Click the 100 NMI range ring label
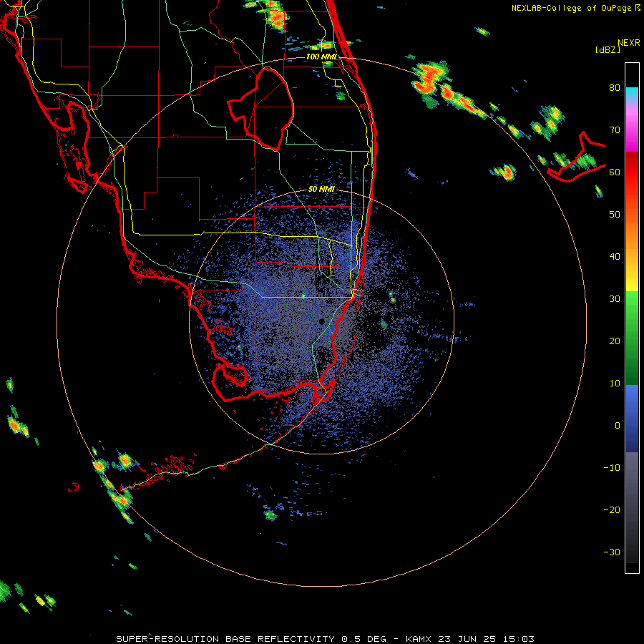Viewport: 644px width, 644px height. point(321,57)
